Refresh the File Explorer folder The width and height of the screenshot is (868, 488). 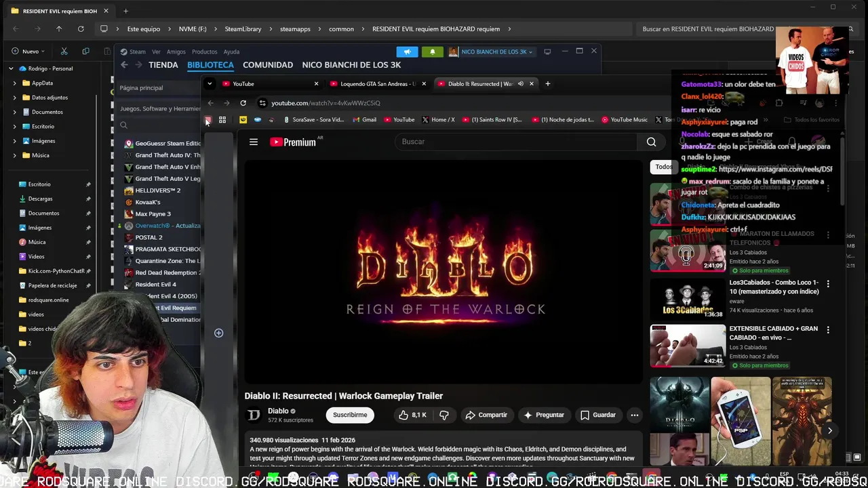[81, 29]
